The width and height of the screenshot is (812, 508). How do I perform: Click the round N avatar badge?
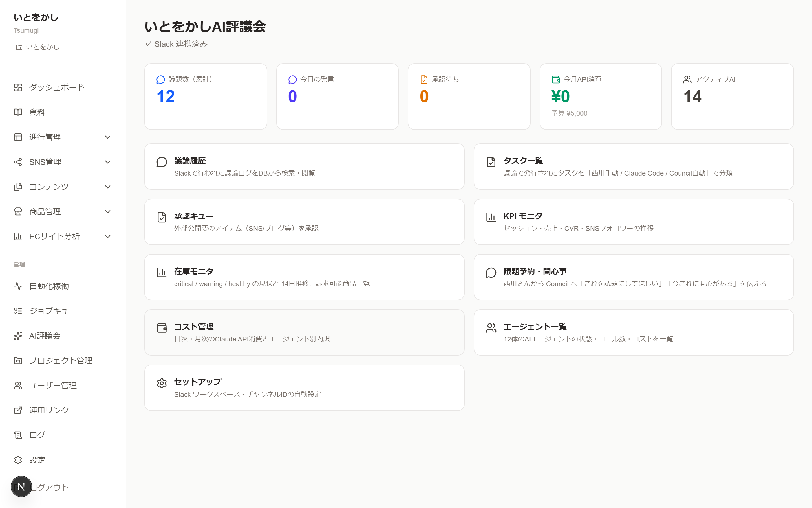click(21, 487)
